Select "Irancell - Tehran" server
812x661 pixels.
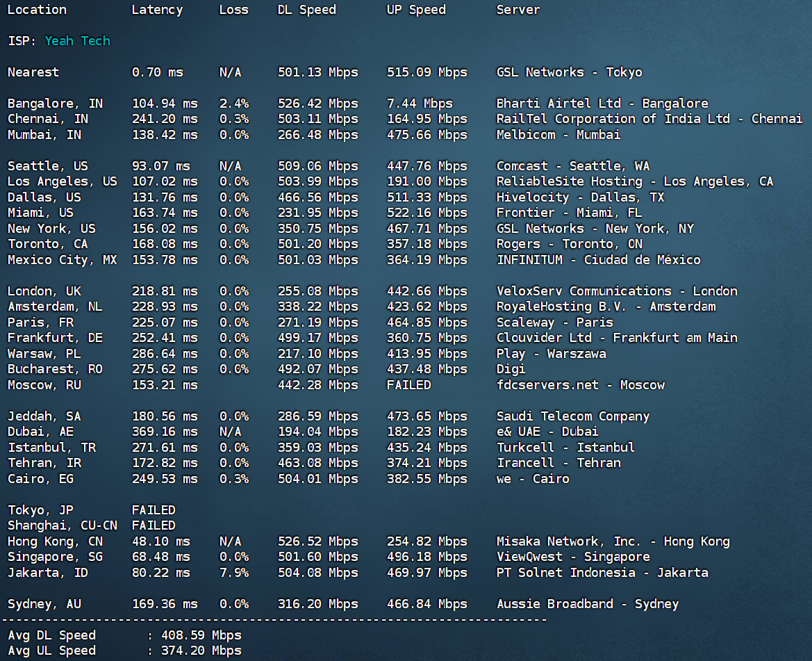[x=558, y=463]
